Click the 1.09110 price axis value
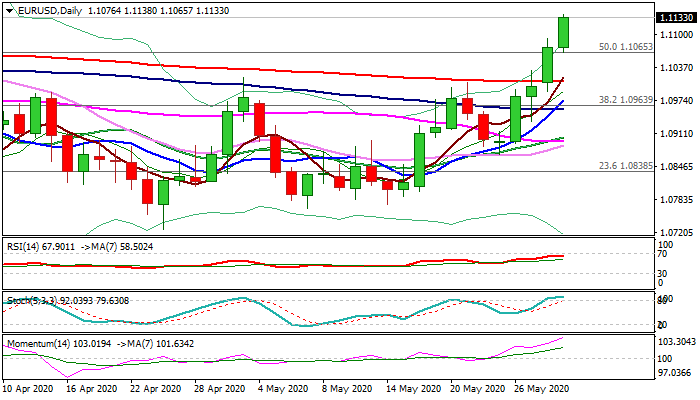This screenshot has height=400, width=700. (677, 133)
